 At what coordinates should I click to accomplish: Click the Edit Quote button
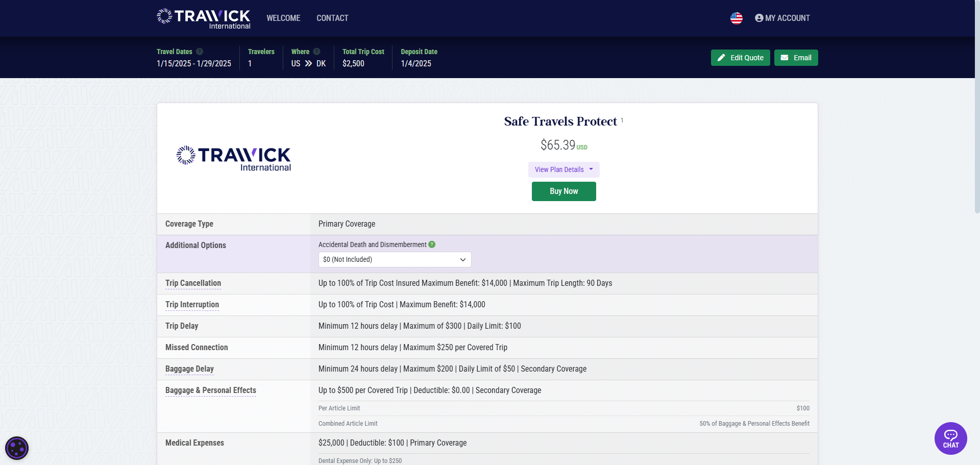740,58
